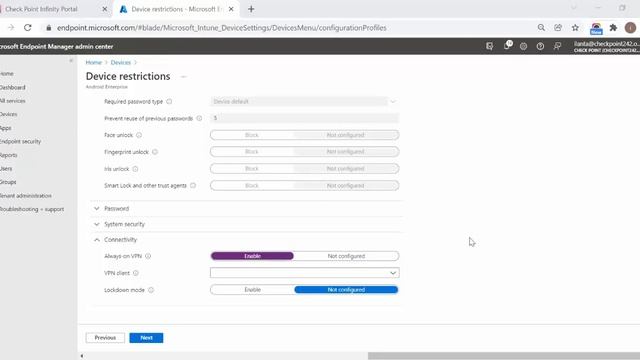Expand the Password section

tap(116, 209)
